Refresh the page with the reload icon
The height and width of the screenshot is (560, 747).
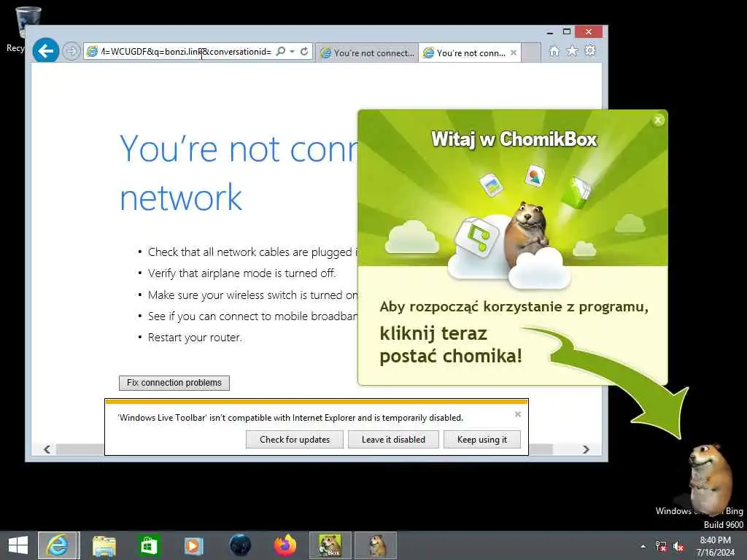(304, 51)
